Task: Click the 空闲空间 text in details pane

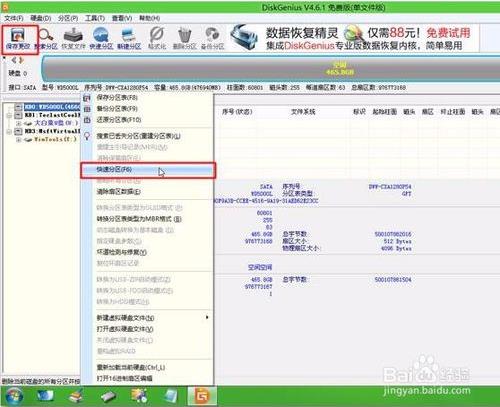Action: (260, 267)
